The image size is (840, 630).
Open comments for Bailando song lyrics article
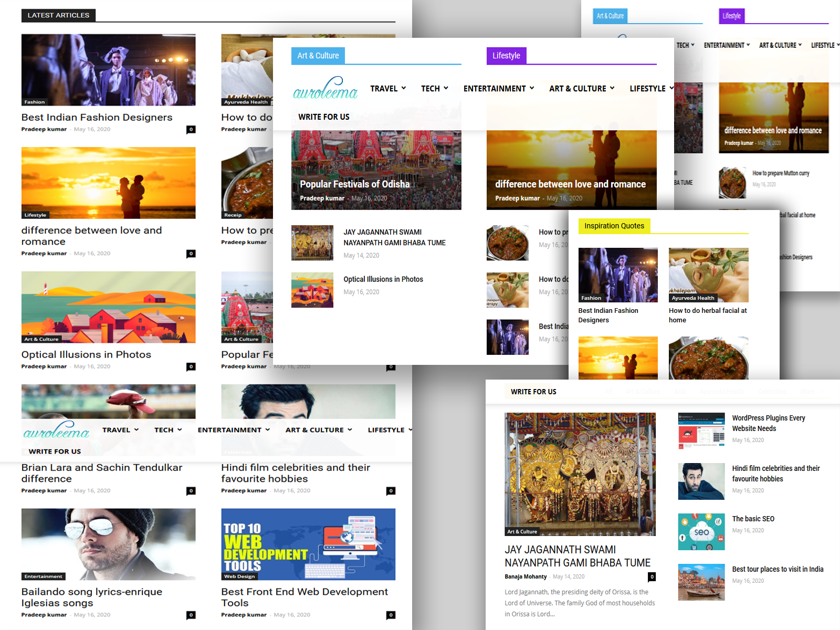191,615
